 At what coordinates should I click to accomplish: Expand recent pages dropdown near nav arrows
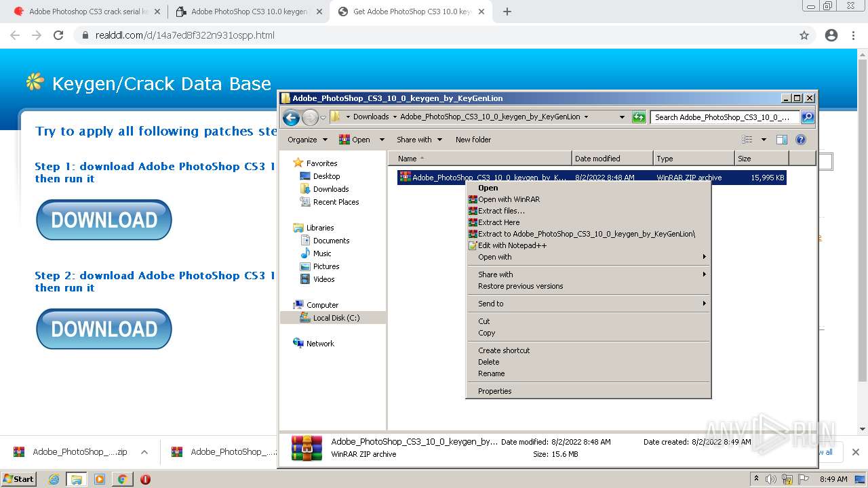tap(323, 117)
